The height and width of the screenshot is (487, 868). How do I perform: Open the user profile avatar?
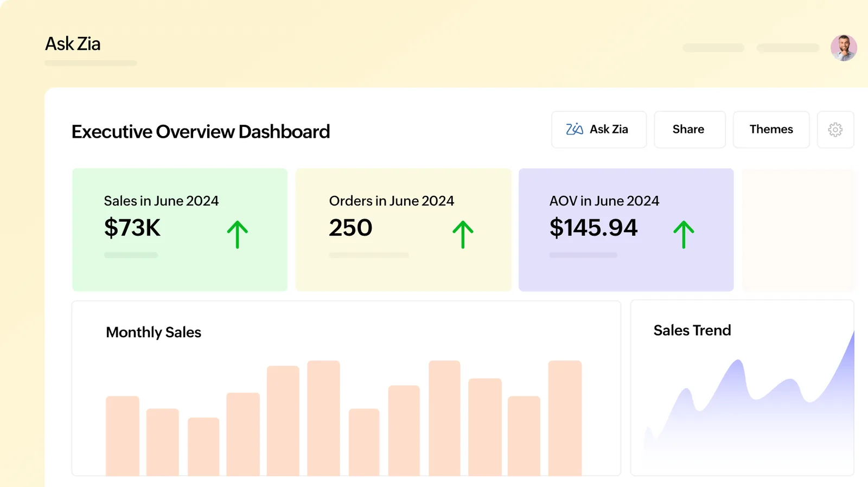pos(844,48)
